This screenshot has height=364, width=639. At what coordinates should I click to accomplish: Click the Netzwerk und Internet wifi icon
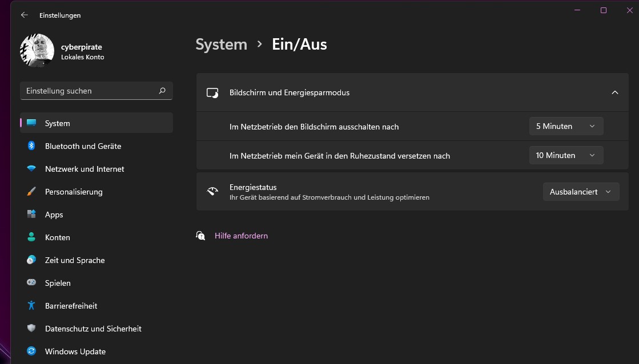(x=32, y=169)
